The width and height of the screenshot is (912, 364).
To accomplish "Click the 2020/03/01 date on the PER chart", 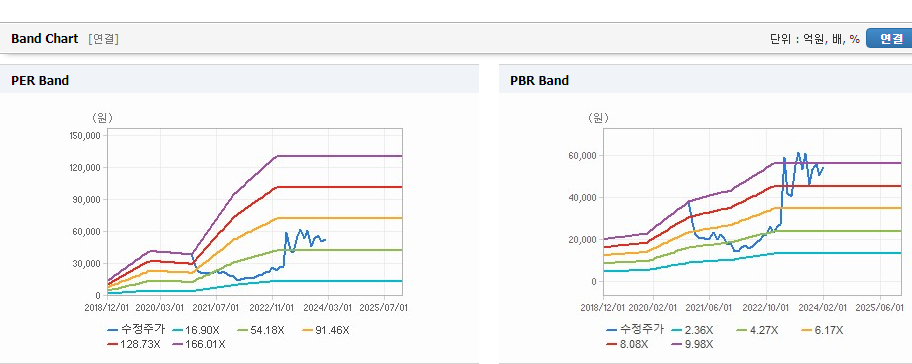I will click(x=159, y=307).
